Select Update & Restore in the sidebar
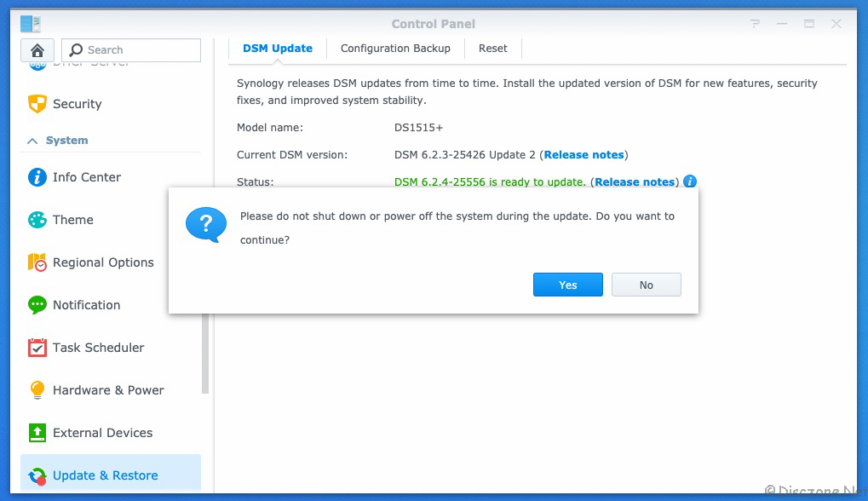The image size is (868, 501). [x=111, y=474]
